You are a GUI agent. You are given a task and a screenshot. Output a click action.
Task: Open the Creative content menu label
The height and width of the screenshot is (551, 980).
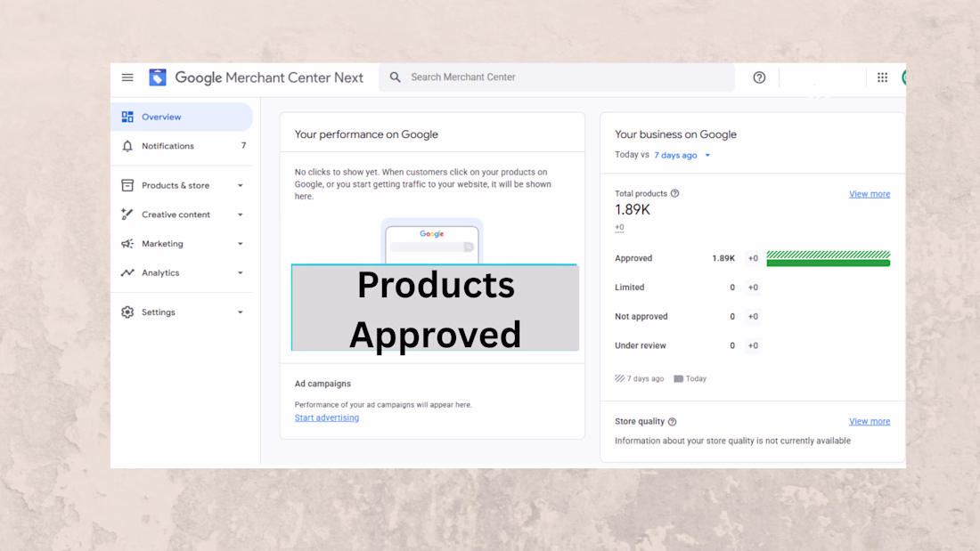[176, 215]
